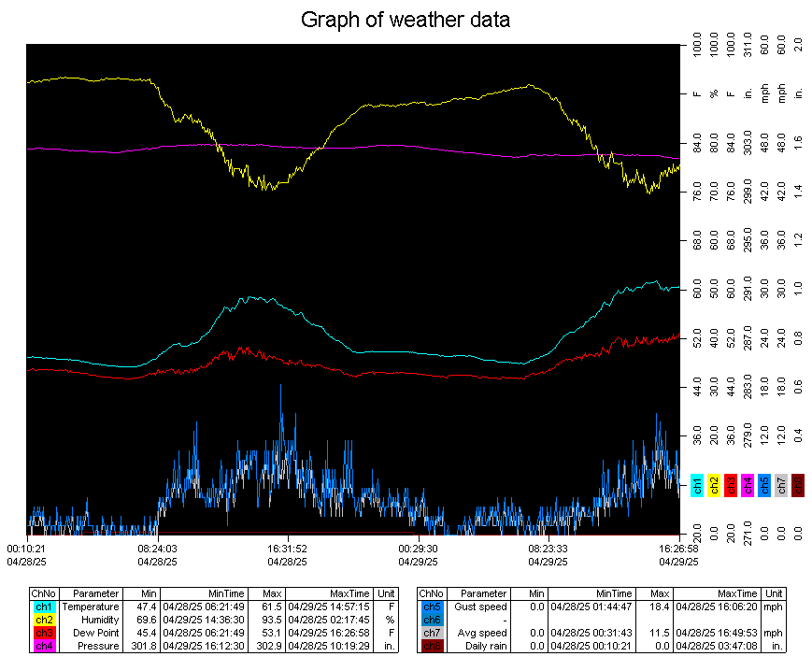Select the magenta ch4 legend tag

[748, 486]
